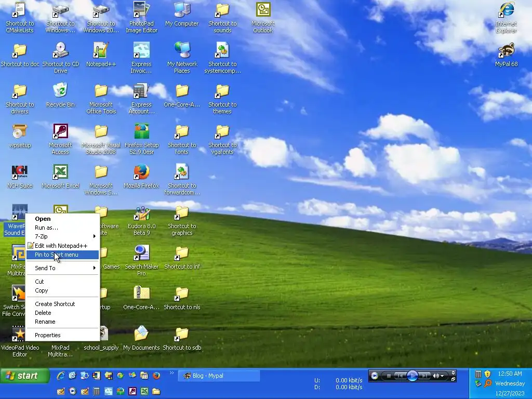The image size is (532, 399).
Task: Click Edit with Notepad++ menu entry
Action: tap(62, 246)
